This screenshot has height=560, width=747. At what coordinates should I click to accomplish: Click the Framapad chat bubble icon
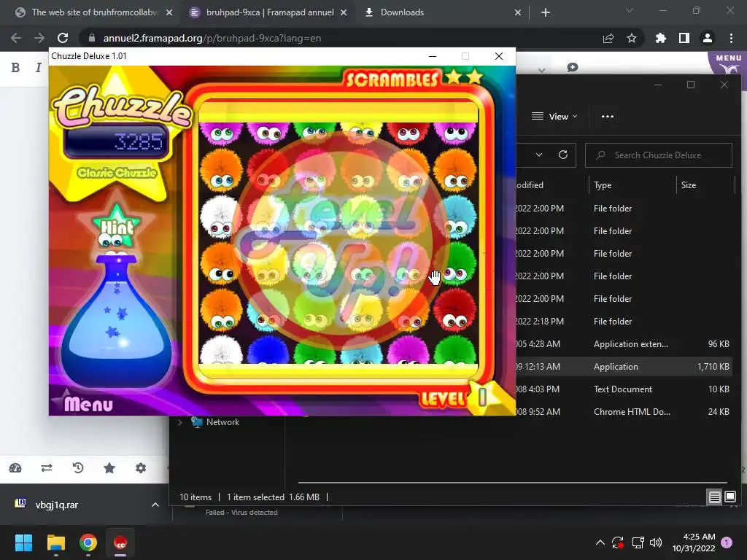[572, 68]
